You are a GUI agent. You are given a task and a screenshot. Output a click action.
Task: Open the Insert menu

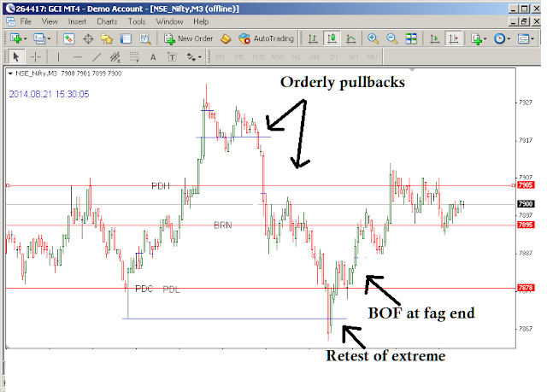pyautogui.click(x=77, y=21)
